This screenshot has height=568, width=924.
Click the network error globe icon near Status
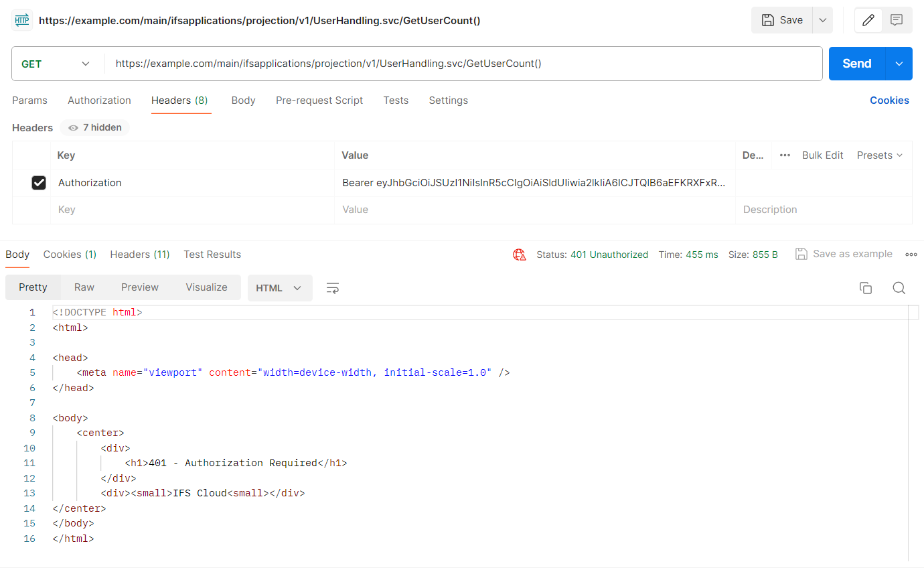pos(520,255)
